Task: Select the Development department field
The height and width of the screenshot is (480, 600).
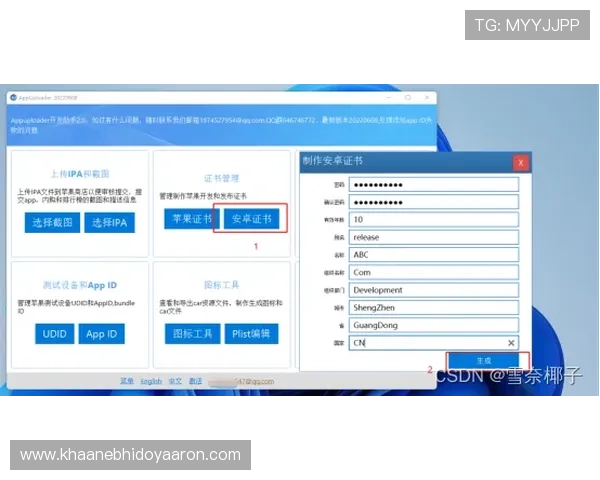Action: [433, 290]
